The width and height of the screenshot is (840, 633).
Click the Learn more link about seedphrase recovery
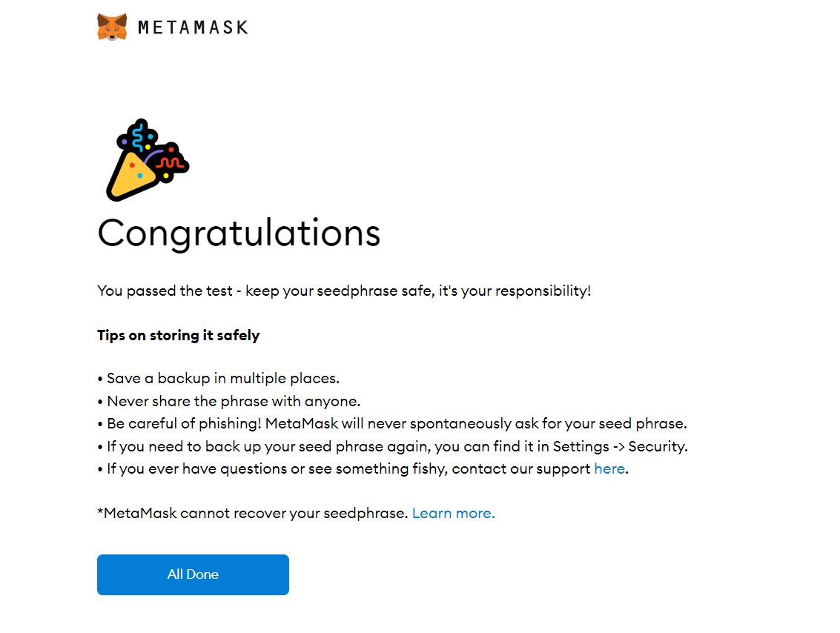(453, 513)
